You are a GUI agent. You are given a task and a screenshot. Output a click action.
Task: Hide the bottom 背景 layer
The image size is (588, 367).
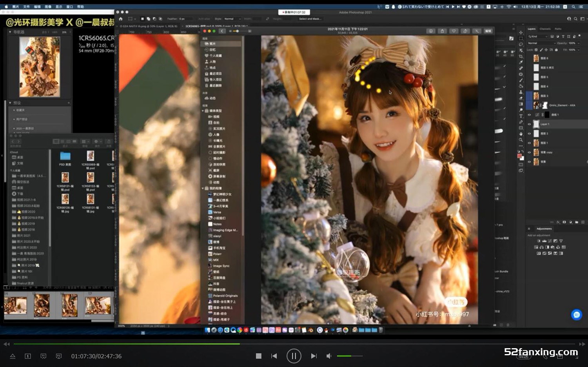coord(529,162)
